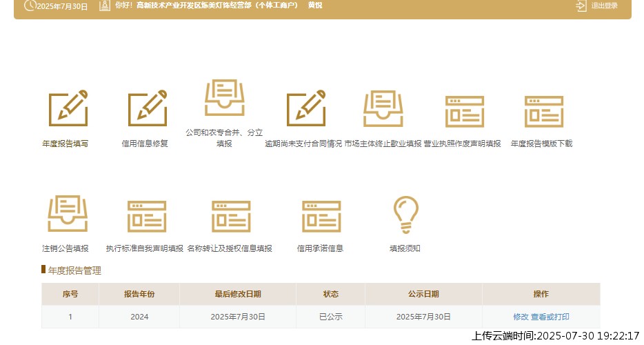
Task: Click the row number 1 cell
Action: 70,317
